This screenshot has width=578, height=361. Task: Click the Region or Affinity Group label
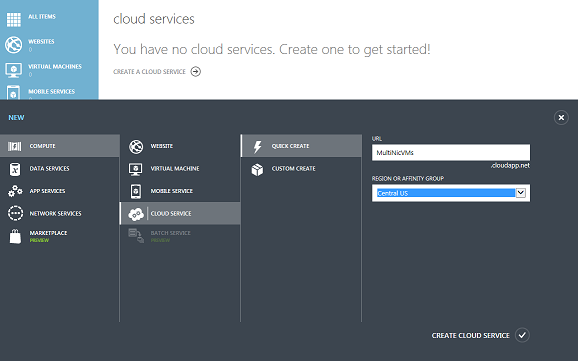pyautogui.click(x=408, y=178)
